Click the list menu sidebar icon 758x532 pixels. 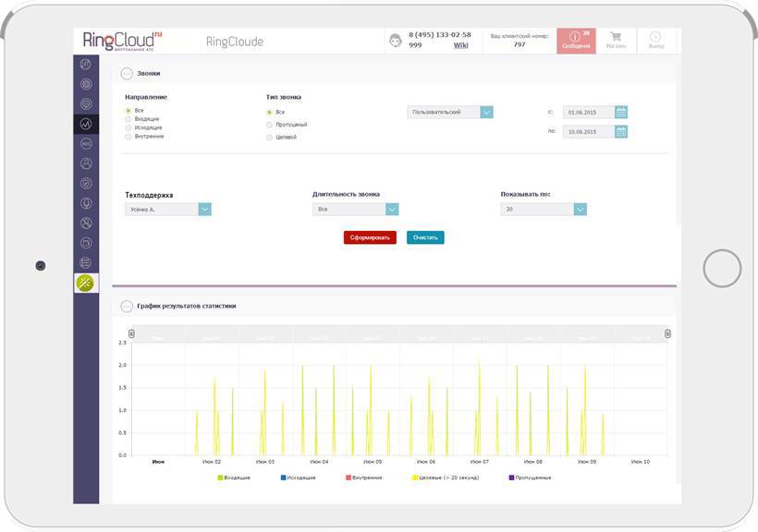click(x=86, y=263)
